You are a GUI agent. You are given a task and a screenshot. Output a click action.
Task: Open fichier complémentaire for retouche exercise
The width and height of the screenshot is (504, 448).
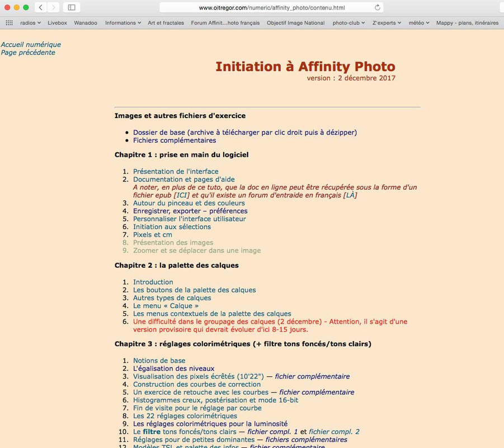click(x=317, y=392)
